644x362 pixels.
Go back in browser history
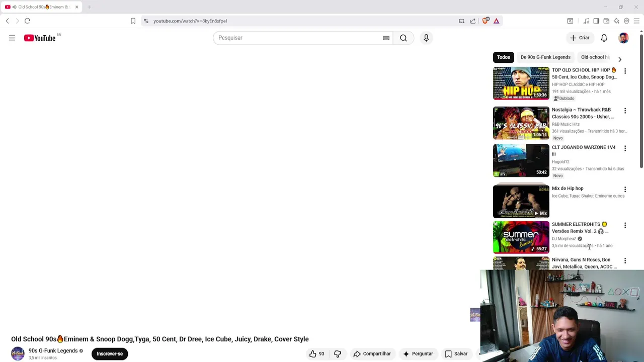click(8, 21)
